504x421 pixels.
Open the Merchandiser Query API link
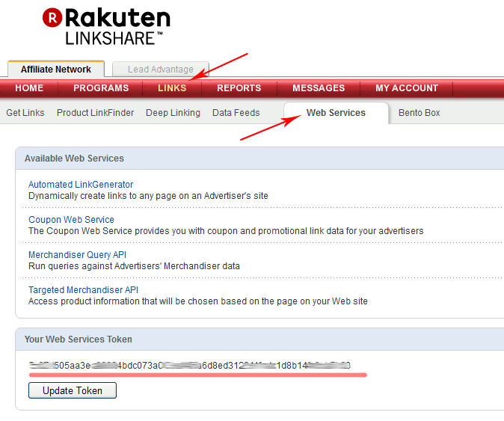[77, 255]
